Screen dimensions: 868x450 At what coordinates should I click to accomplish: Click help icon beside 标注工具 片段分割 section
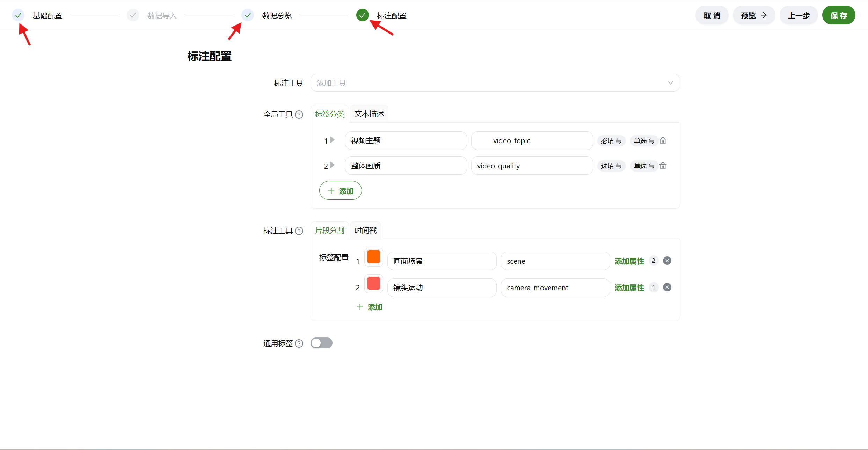[x=299, y=231]
